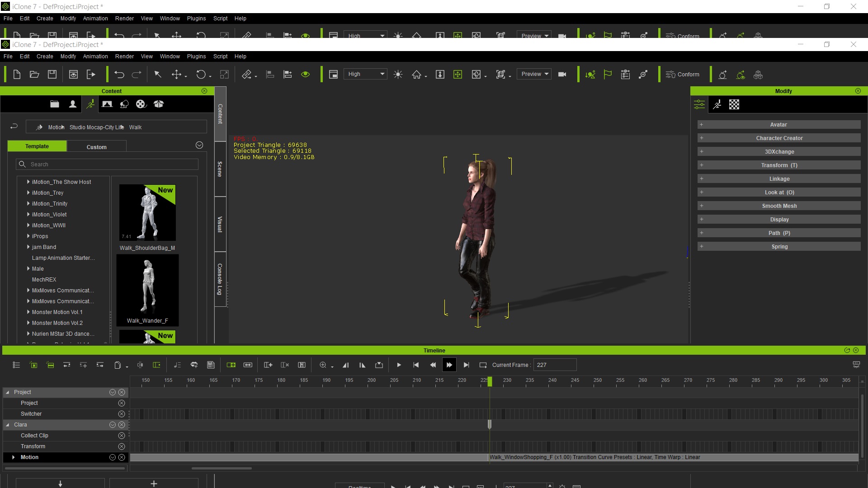Click the Conform button
This screenshot has width=868, height=488.
(683, 75)
